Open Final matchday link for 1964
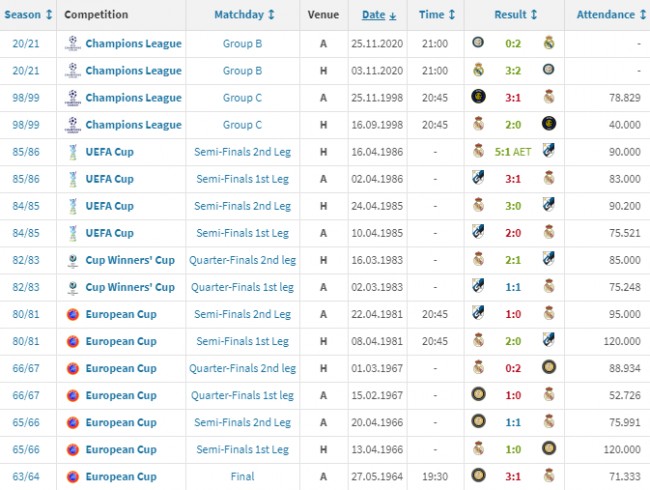The width and height of the screenshot is (650, 490). pos(243,476)
